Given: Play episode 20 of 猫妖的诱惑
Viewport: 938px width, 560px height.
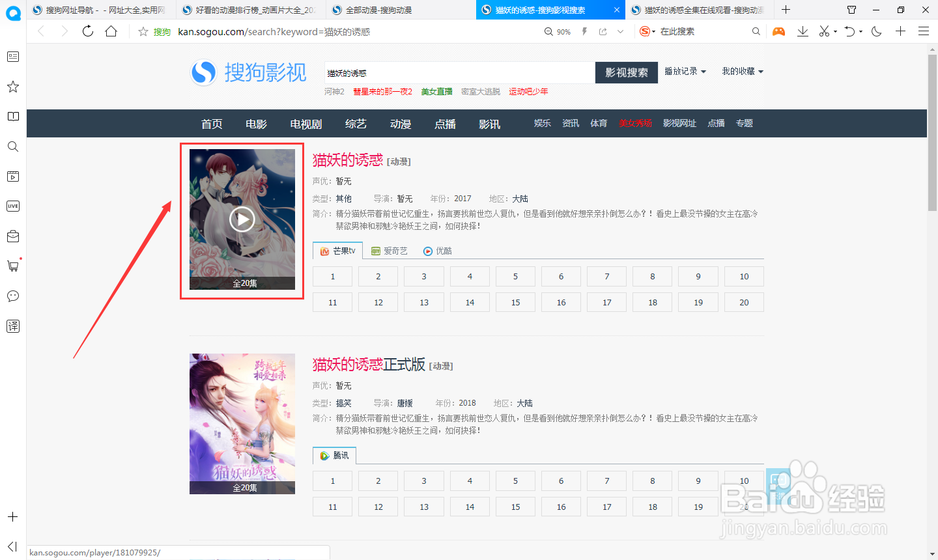Looking at the screenshot, I should [744, 302].
